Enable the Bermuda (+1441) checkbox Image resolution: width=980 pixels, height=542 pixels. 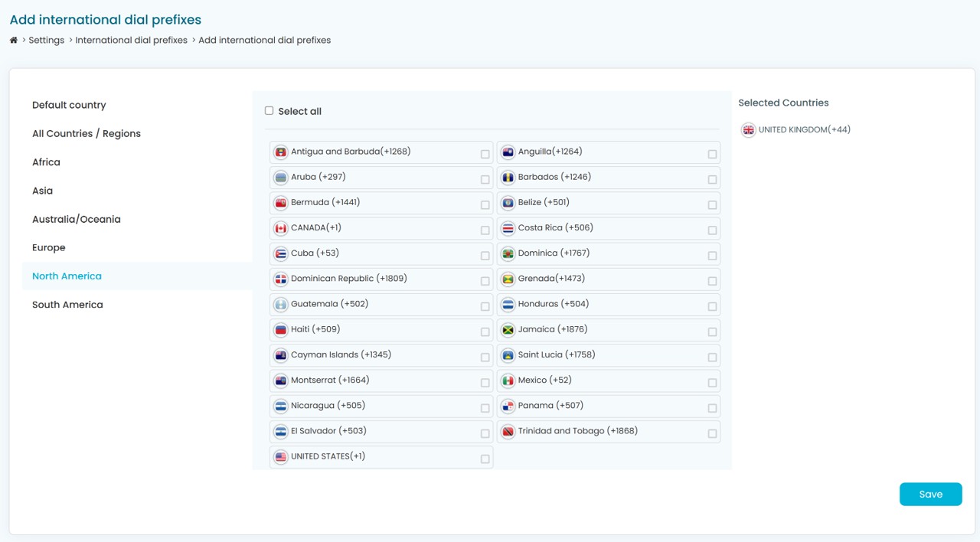pos(485,205)
